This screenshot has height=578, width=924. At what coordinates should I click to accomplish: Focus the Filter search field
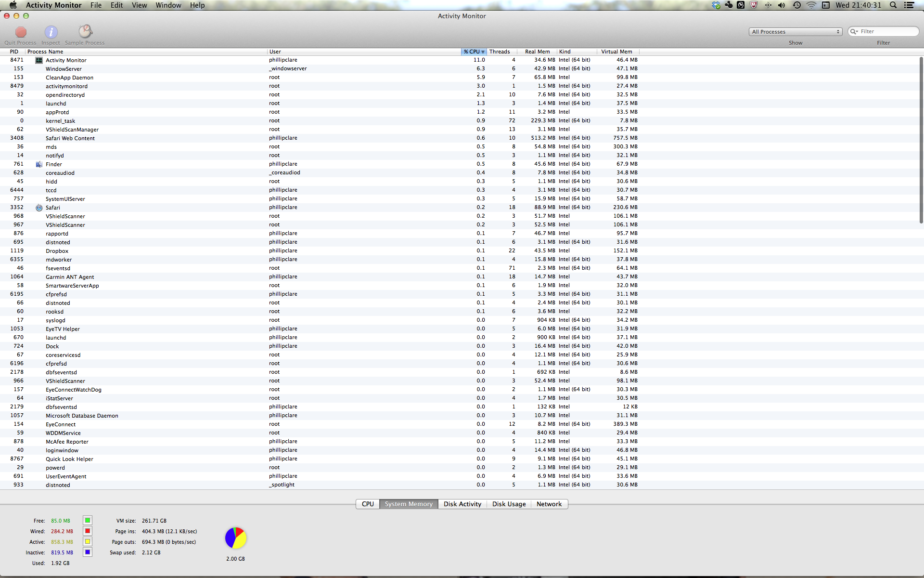coord(884,32)
